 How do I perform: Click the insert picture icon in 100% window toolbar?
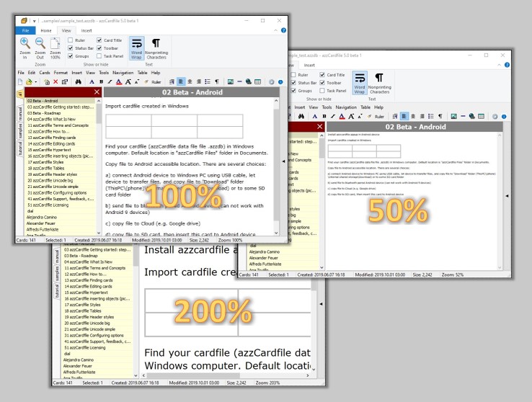pyautogui.click(x=231, y=81)
